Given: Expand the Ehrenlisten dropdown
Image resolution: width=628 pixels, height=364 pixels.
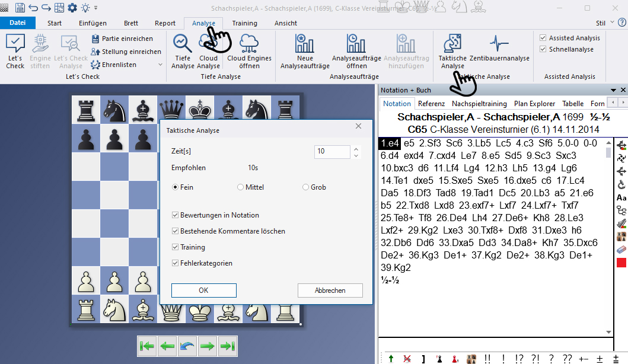Looking at the screenshot, I should pos(159,65).
